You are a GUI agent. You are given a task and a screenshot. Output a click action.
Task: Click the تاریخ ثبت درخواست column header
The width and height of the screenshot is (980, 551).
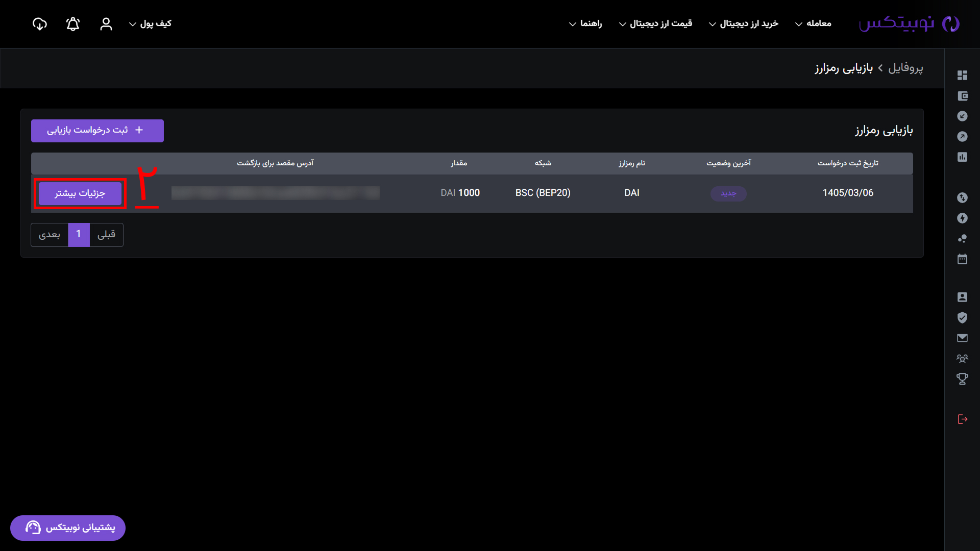click(848, 163)
